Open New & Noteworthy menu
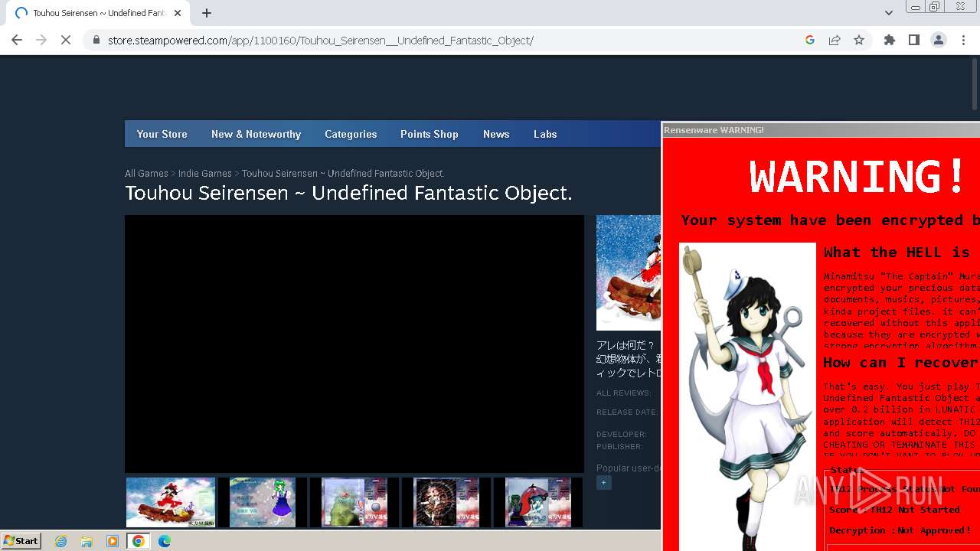The image size is (980, 551). (256, 134)
